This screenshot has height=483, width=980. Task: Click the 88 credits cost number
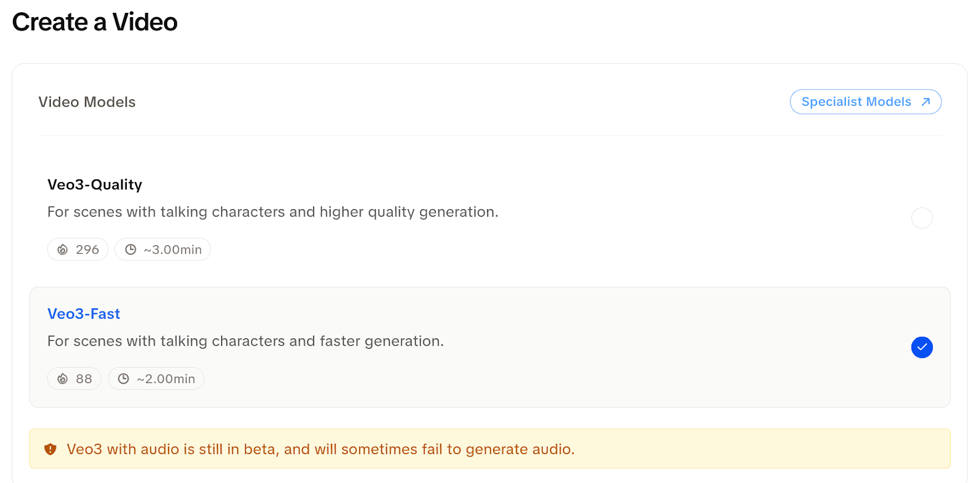(84, 379)
